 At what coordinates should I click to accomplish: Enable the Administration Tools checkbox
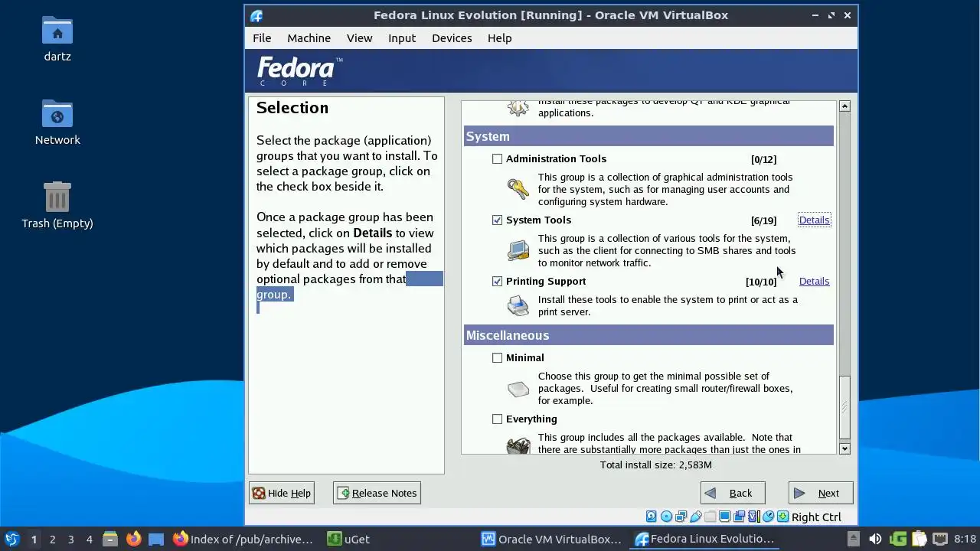pyautogui.click(x=498, y=159)
